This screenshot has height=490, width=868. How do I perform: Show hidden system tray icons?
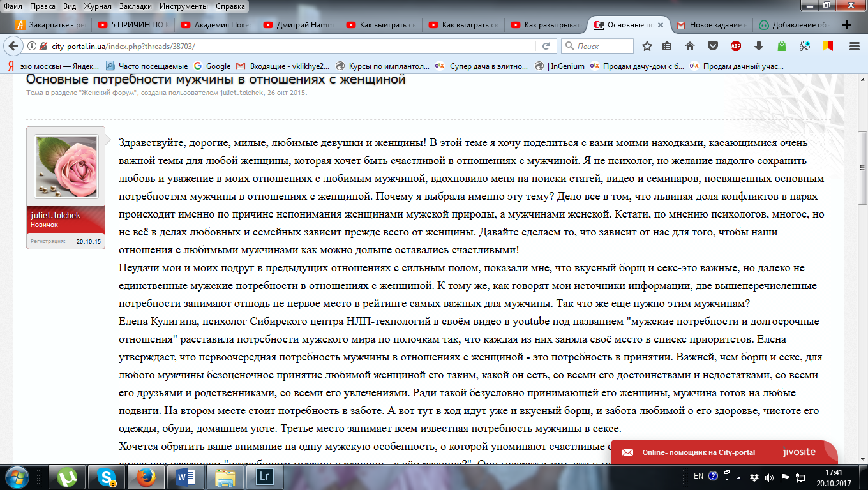pos(740,477)
